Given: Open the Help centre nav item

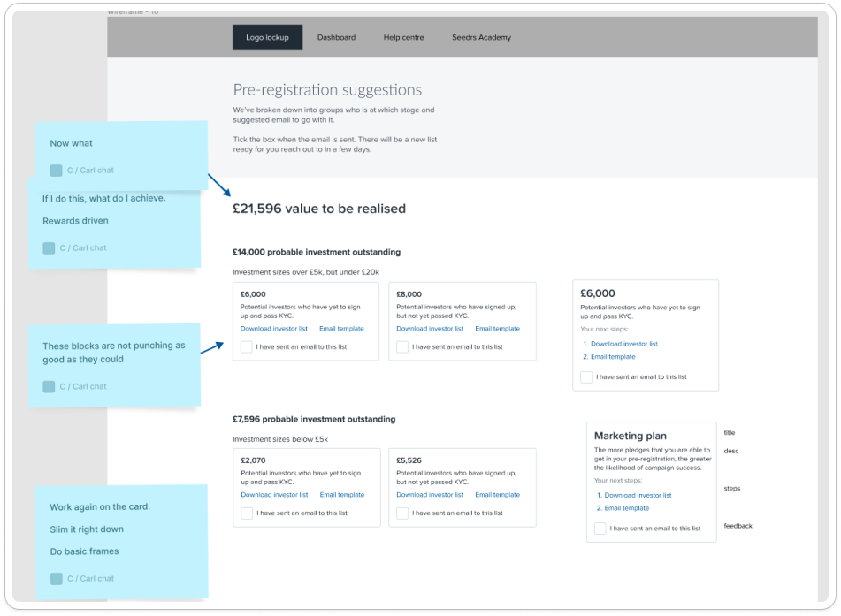Looking at the screenshot, I should (403, 37).
